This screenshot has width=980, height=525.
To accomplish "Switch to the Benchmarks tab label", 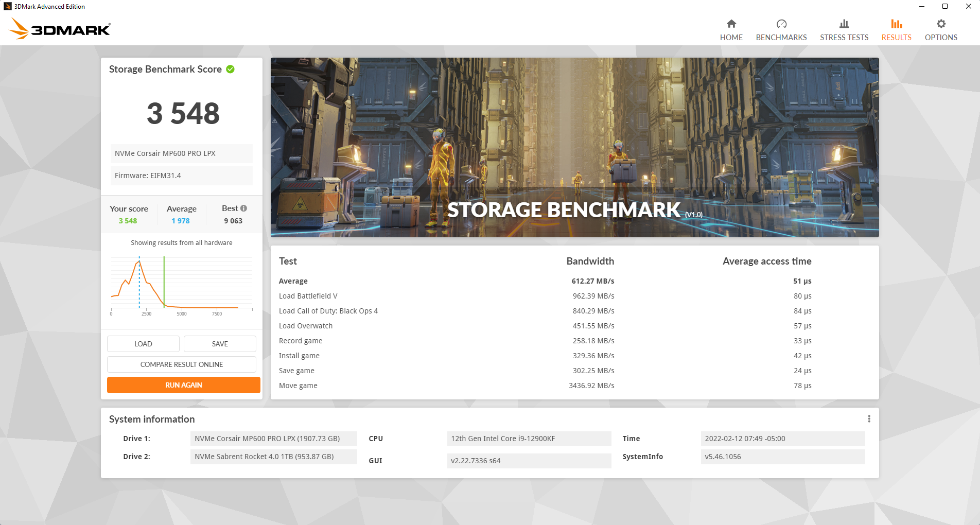I will tap(781, 38).
